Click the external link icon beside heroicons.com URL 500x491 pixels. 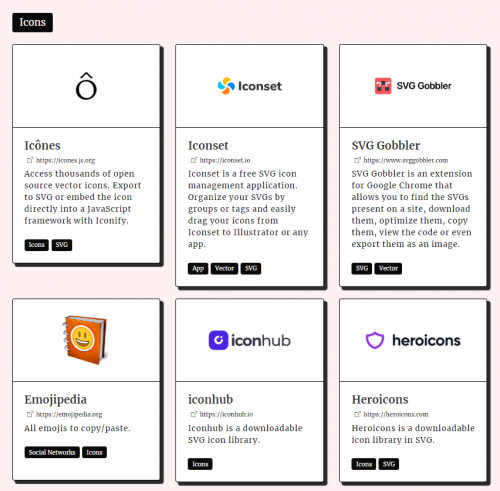357,414
